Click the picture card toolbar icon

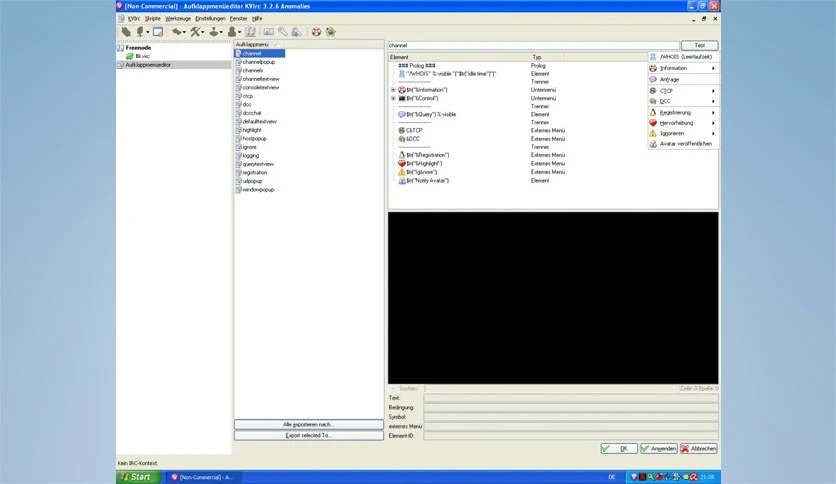[268, 32]
